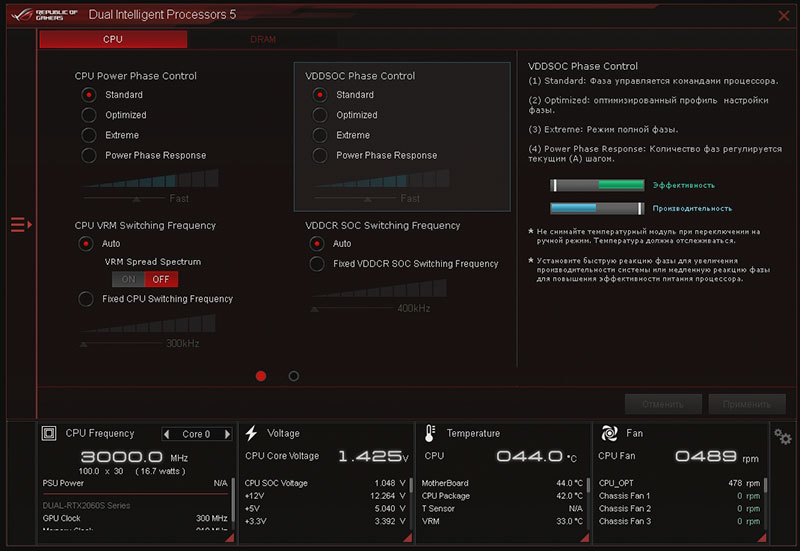This screenshot has height=551, width=800.
Task: Select Fixed CPU Switching Frequency option
Action: (86, 299)
